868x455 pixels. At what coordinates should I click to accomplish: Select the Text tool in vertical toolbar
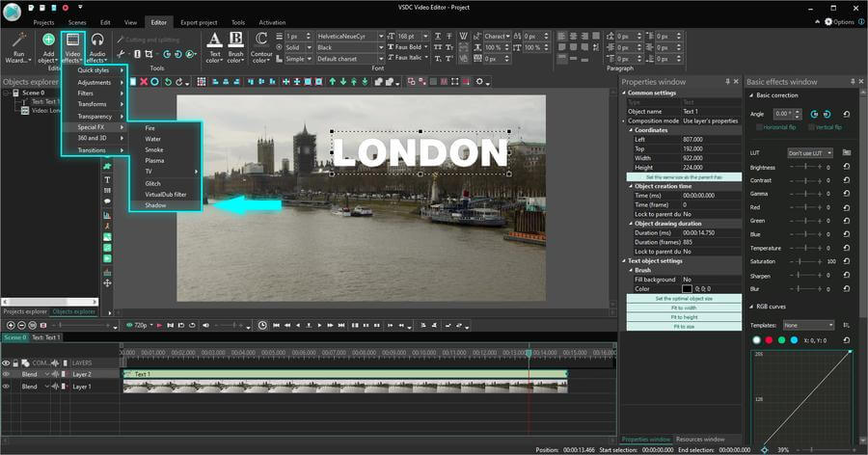point(107,179)
